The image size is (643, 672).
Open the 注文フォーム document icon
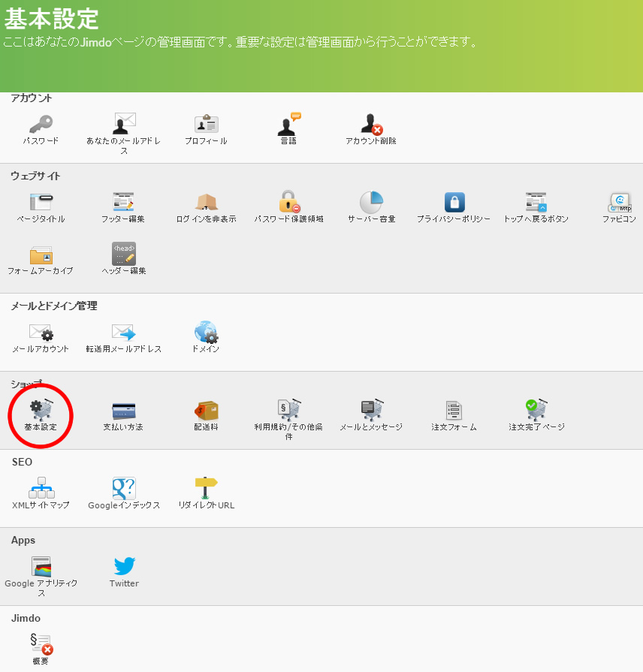(454, 411)
